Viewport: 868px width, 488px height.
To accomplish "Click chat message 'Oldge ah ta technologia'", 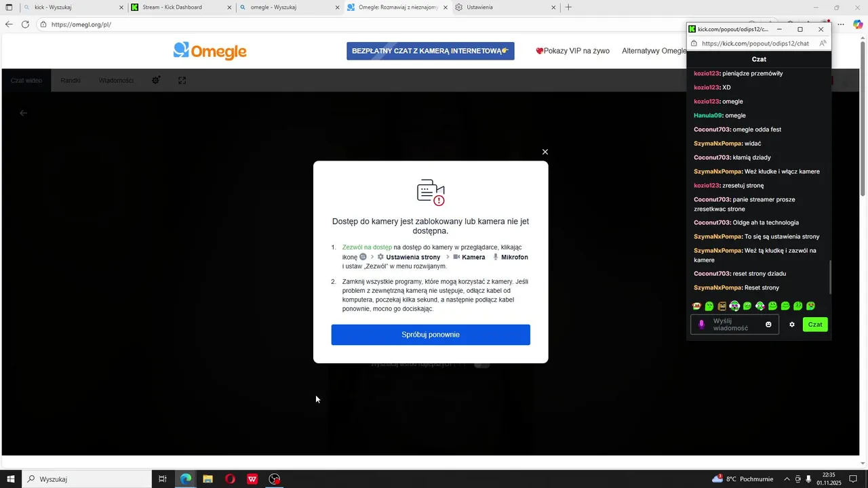I will point(766,223).
